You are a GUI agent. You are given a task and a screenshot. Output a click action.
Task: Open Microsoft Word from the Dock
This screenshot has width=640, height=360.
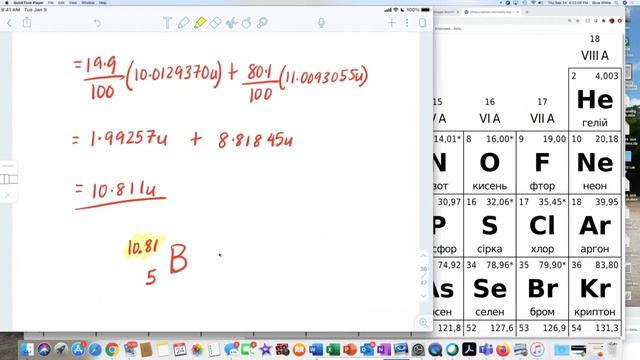click(x=316, y=349)
